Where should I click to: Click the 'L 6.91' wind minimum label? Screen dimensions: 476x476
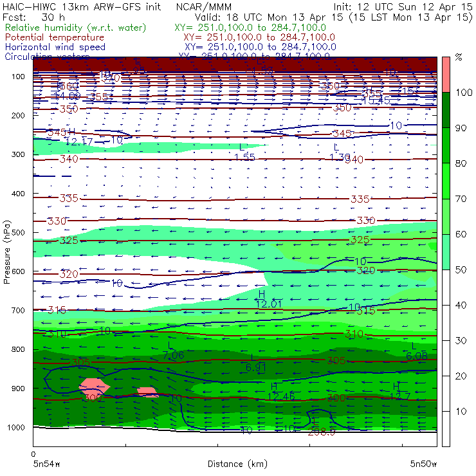256,363
